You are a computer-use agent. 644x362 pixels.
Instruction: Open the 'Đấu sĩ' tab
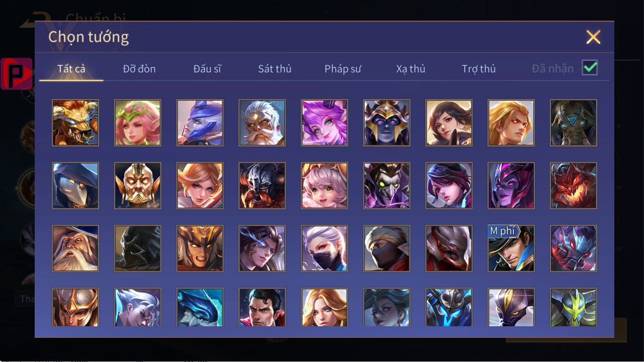207,68
